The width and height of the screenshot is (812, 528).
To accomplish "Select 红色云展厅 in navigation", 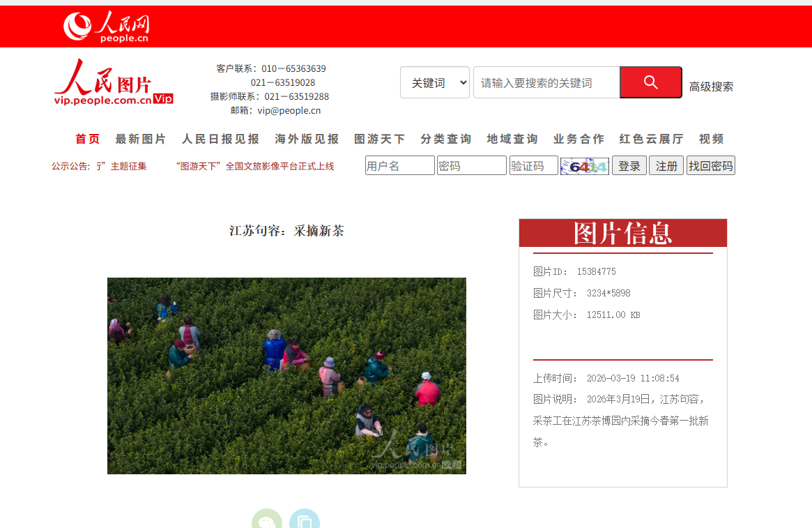I will coord(652,139).
